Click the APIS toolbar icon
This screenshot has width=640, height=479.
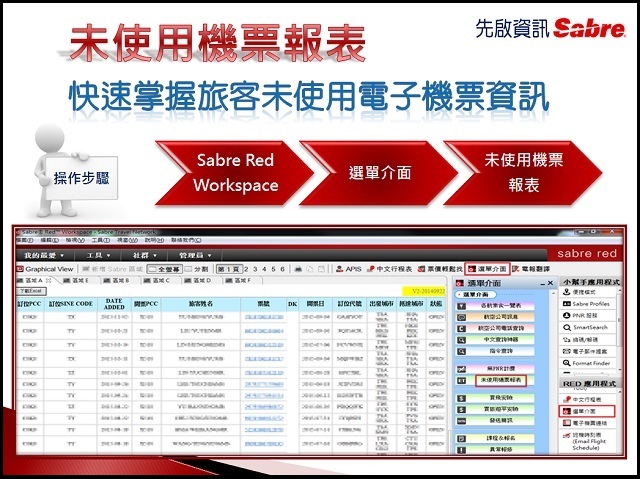click(x=349, y=269)
